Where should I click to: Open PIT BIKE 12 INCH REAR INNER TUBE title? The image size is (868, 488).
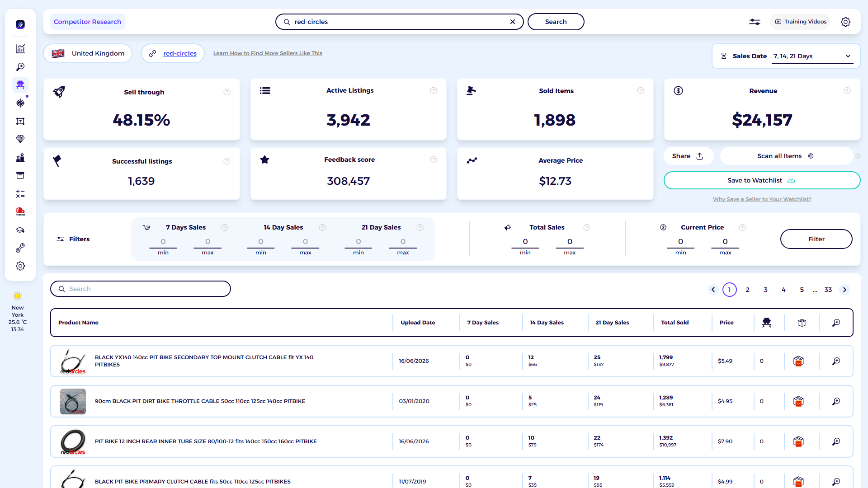pos(206,441)
